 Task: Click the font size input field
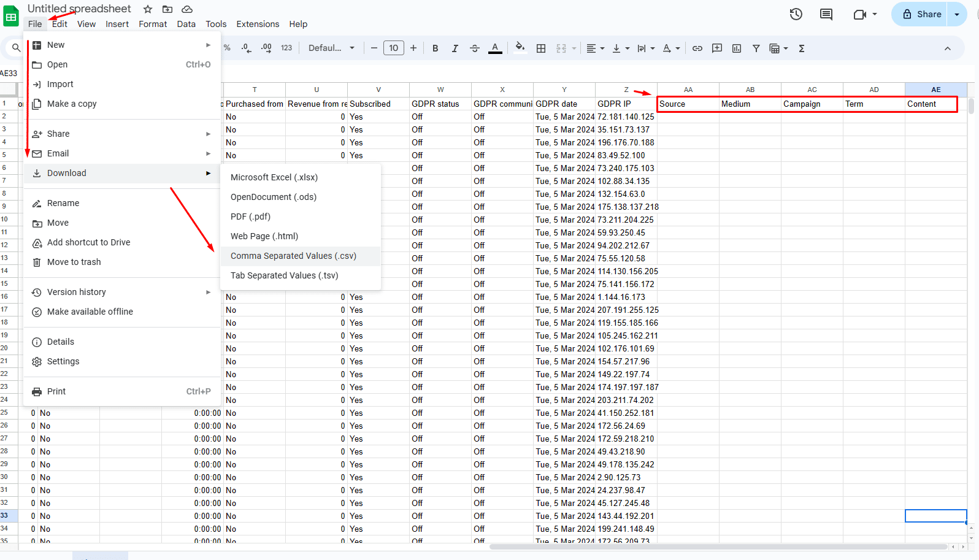[394, 48]
